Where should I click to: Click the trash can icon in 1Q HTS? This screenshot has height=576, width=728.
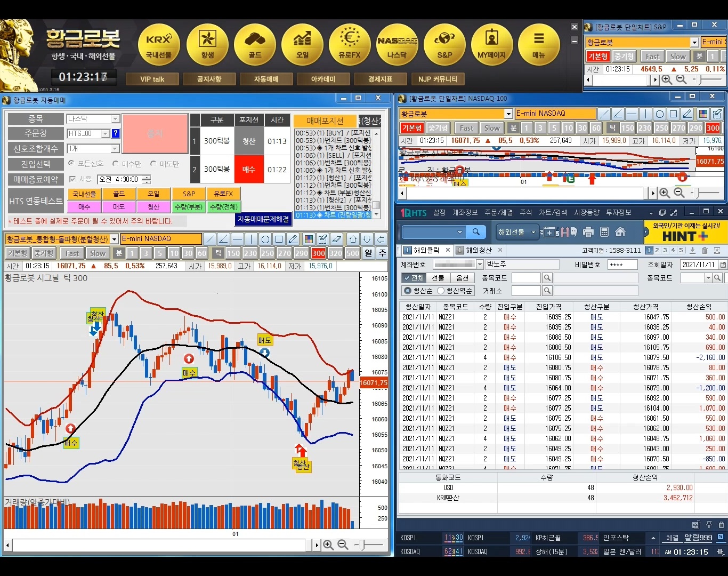(x=705, y=251)
